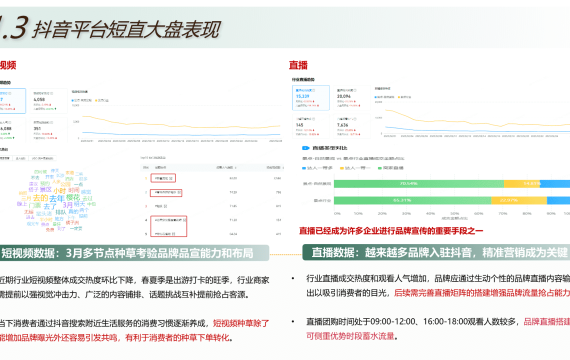The height and width of the screenshot is (360, 570).
Task: Select the live metric card showing 15,339
Action: coord(311,98)
